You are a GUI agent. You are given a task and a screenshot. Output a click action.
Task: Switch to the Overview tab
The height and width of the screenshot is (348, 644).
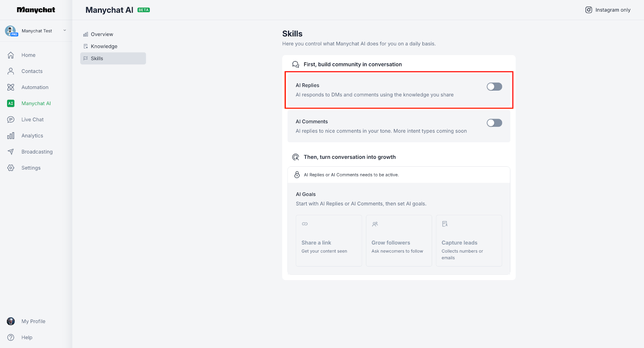pos(102,34)
